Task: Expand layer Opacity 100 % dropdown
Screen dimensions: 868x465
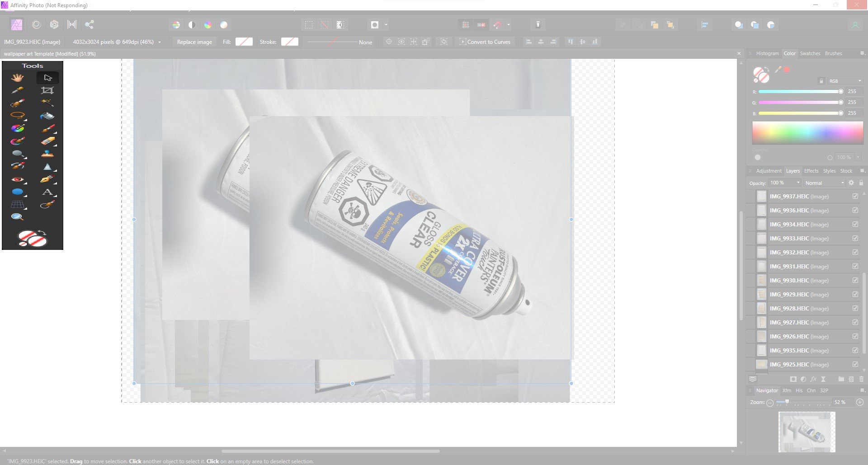Action: 798,183
